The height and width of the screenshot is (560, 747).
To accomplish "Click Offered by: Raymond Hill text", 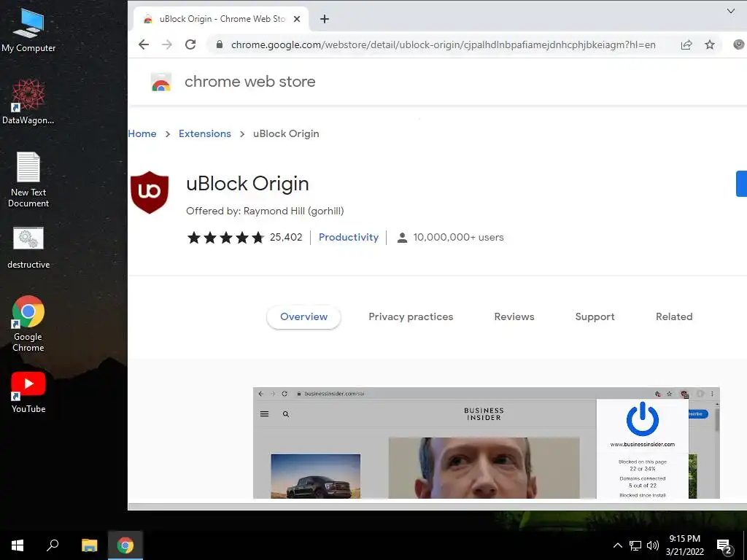I will point(265,211).
